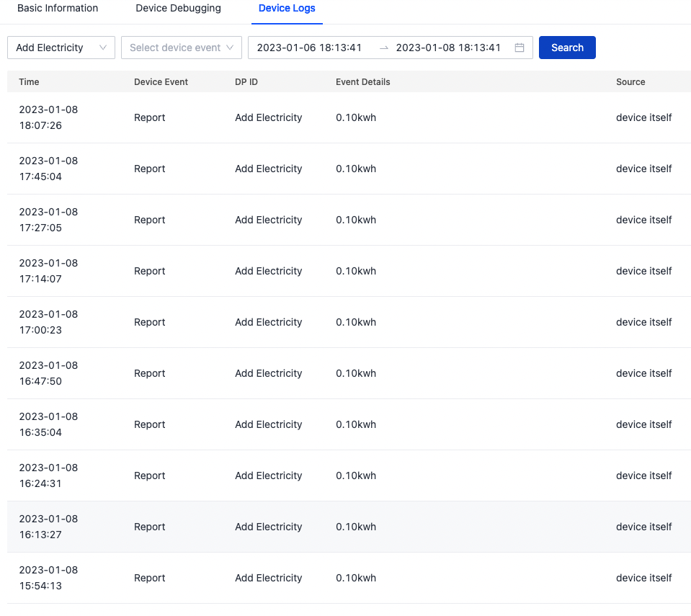Image resolution: width=691 pixels, height=616 pixels.
Task: Click Add Electricity in the 16:13:27 row
Action: pyautogui.click(x=268, y=527)
